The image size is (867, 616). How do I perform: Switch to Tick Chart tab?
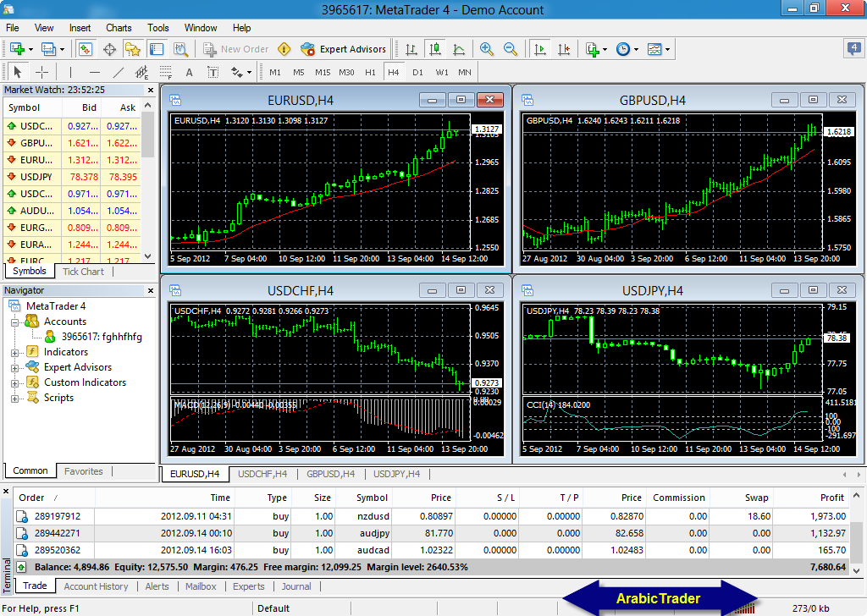83,272
